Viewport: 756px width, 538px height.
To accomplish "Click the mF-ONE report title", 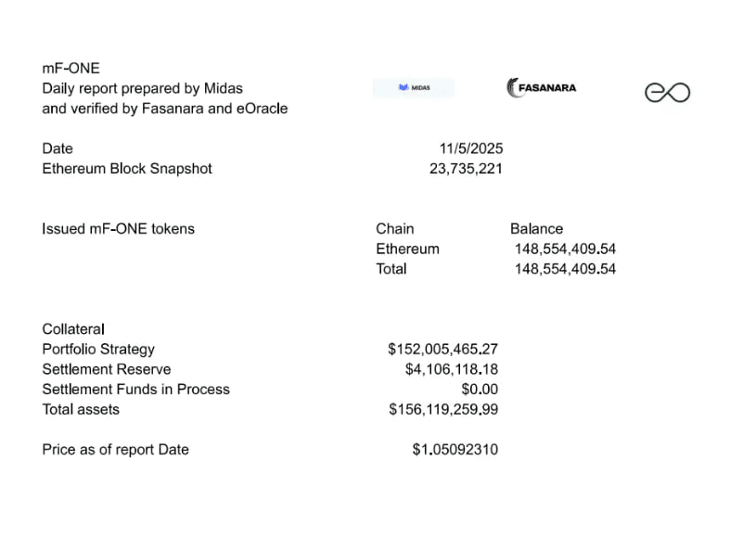I will (70, 69).
